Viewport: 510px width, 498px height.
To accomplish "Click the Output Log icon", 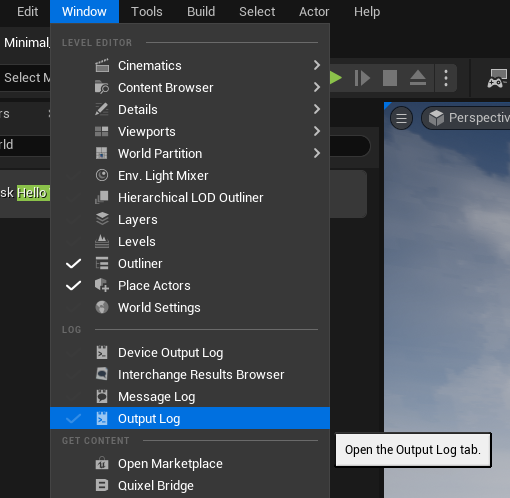I will pos(102,418).
